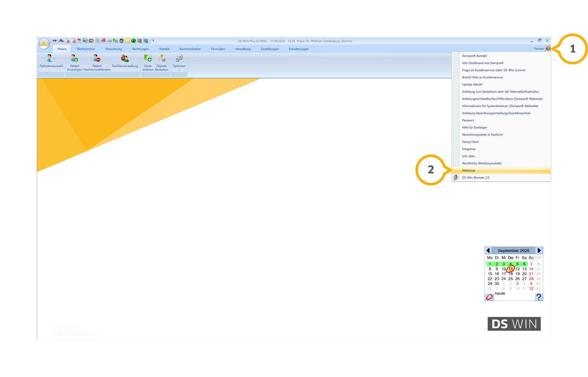The width and height of the screenshot is (588, 377).
Task: Click the heute circle button in calendar
Action: 489,297
